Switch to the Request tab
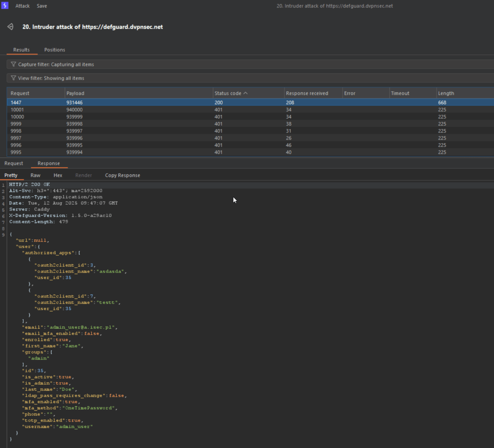Viewport: 494px width, 448px height. 13,163
